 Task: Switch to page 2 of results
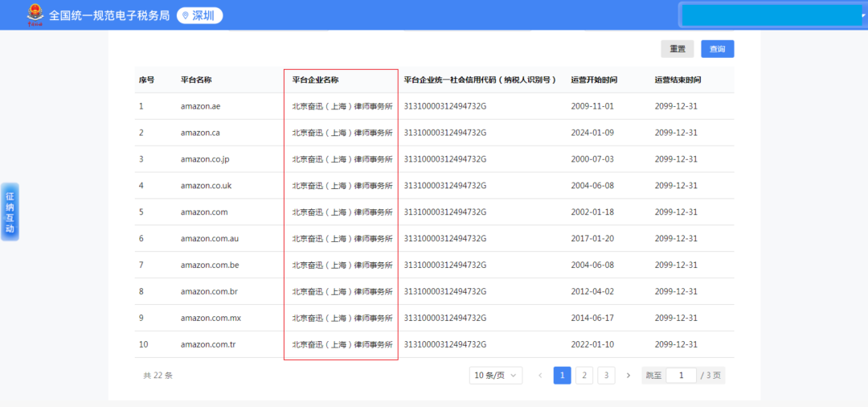point(584,376)
